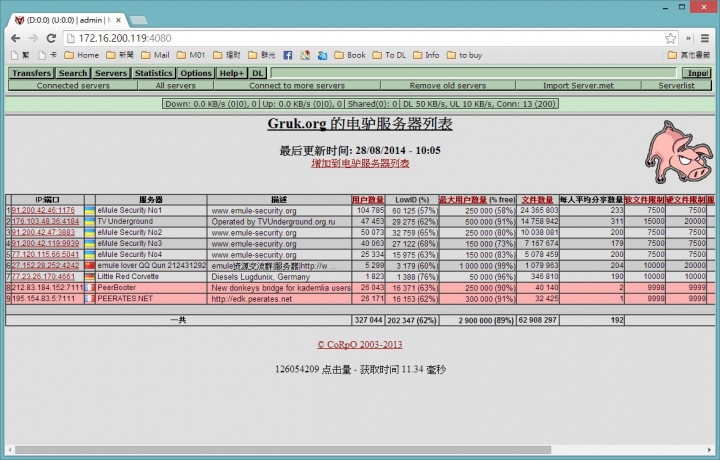Image resolution: width=720 pixels, height=460 pixels.
Task: Go back with the browser back arrow
Action: coord(15,38)
